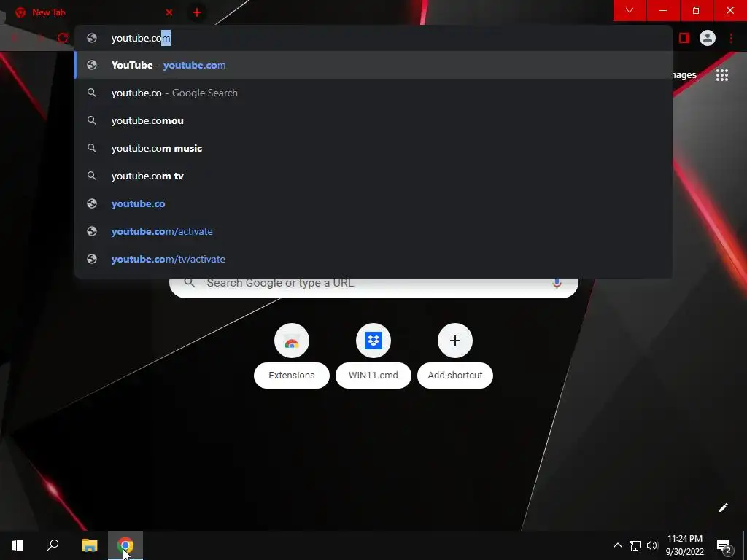Click the Extensions shortcut label
747x560 pixels.
292,376
